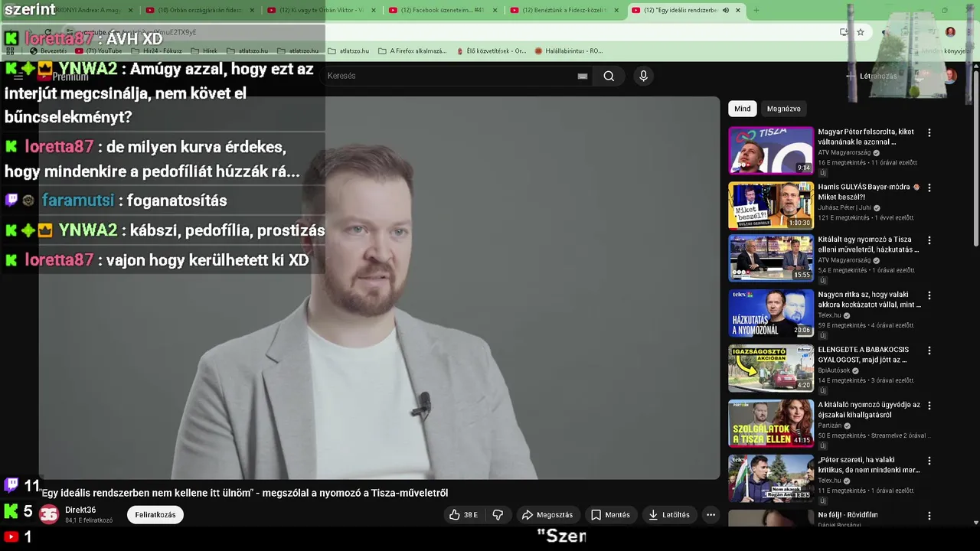
Task: Click the Feliratkozás subscribe button
Action: point(155,515)
